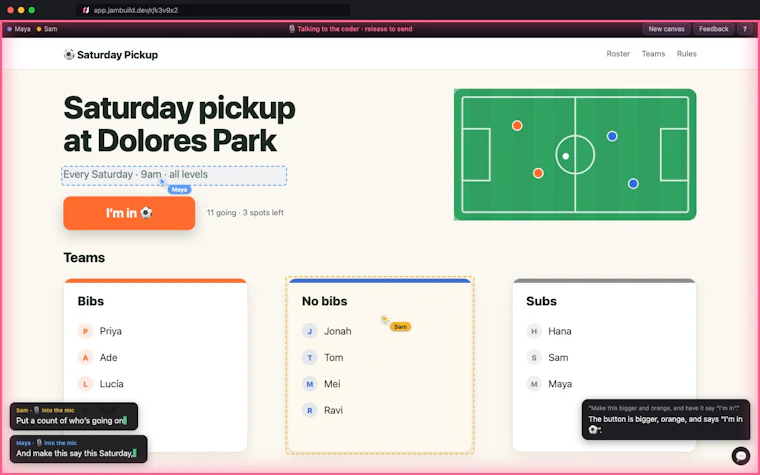Click the soccer pitch illustration
760x475 pixels.
(x=575, y=155)
